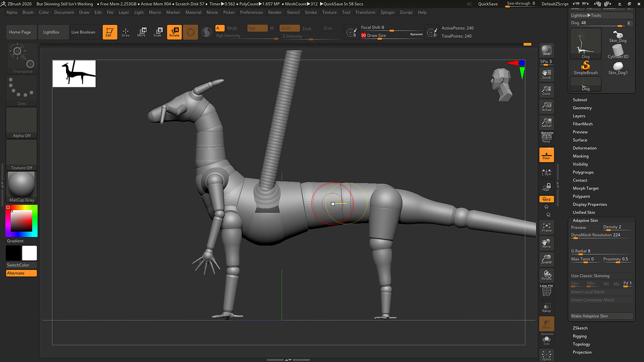Toggle Use Classic Skinning

(x=602, y=276)
